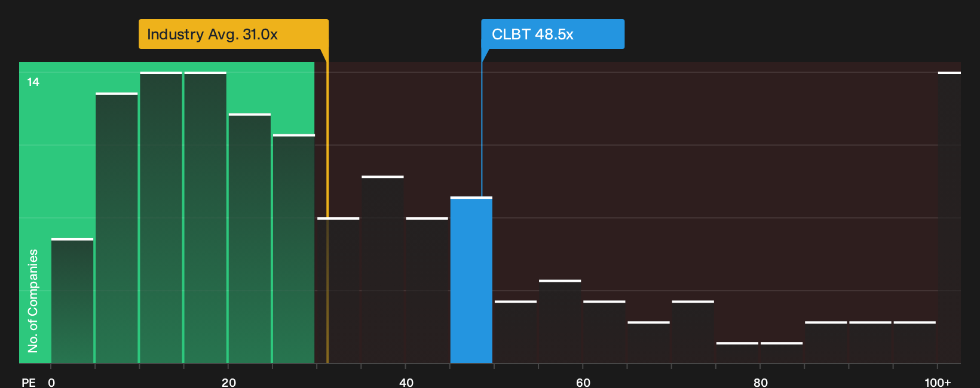The height and width of the screenshot is (388, 980).
Task: Click the '100+' x-axis tick label
Action: click(x=938, y=383)
